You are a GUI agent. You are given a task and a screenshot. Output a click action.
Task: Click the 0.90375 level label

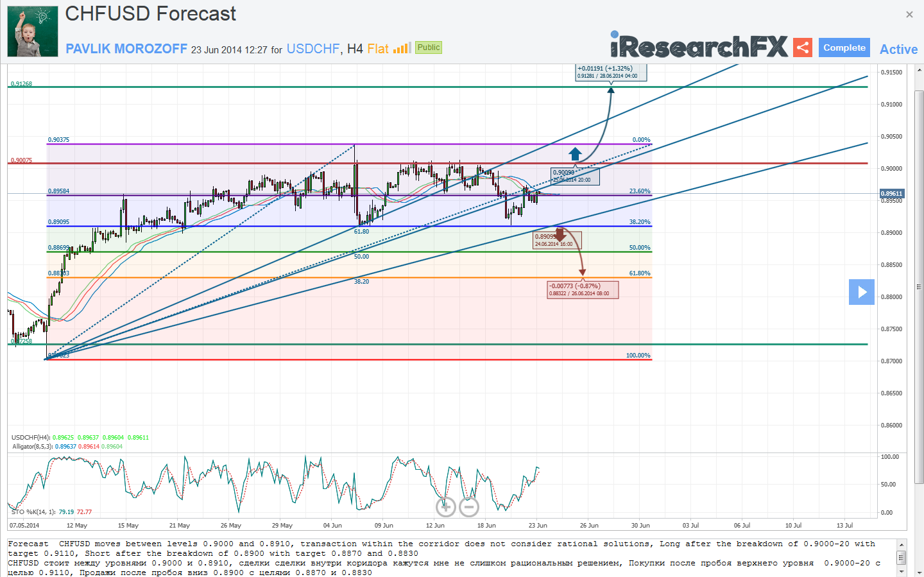[x=58, y=140]
